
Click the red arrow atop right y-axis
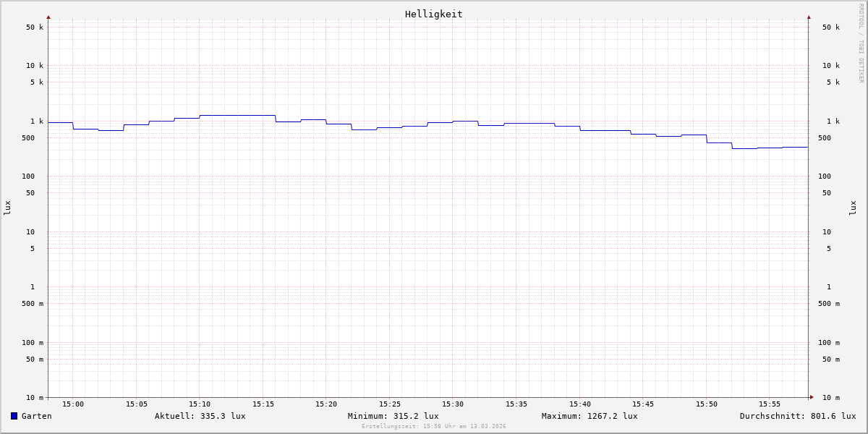tap(809, 17)
